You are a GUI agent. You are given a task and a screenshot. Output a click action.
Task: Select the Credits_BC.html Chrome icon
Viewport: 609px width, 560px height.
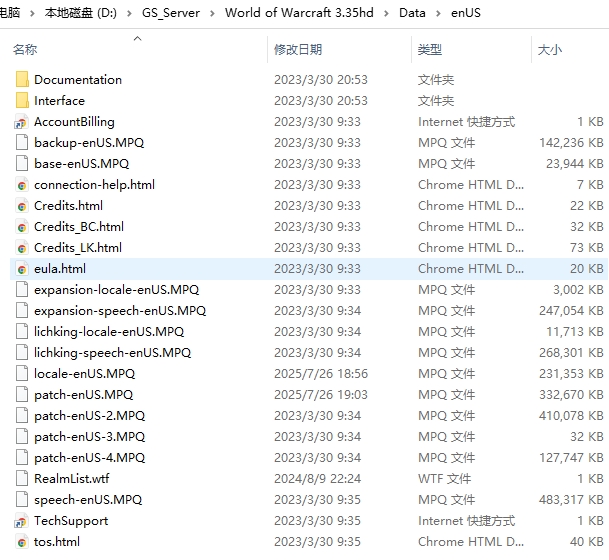(x=22, y=227)
